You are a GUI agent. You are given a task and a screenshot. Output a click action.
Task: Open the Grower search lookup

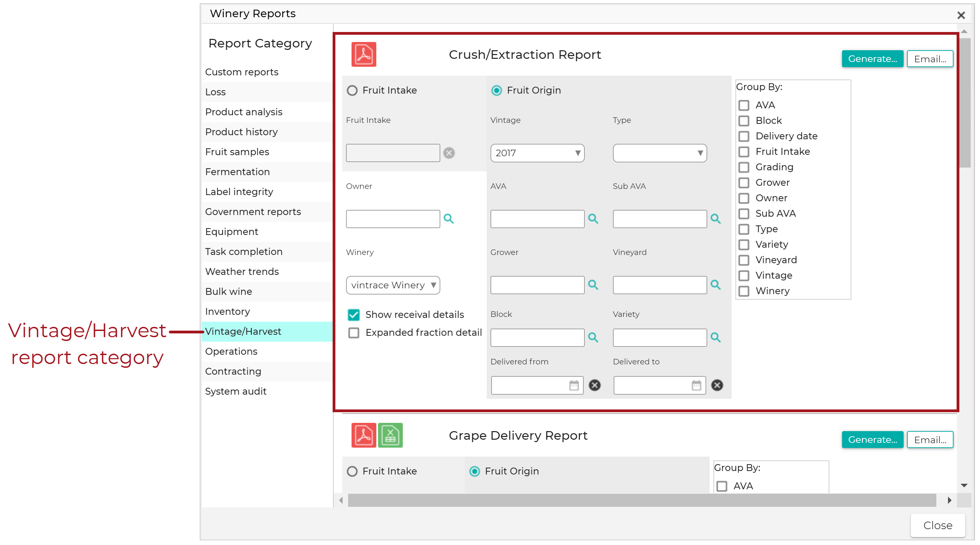point(593,285)
